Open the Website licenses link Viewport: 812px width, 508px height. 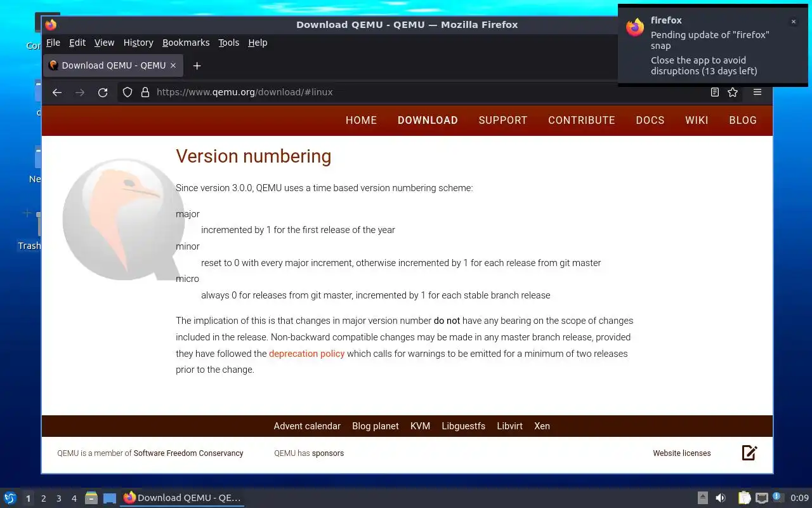(x=682, y=453)
